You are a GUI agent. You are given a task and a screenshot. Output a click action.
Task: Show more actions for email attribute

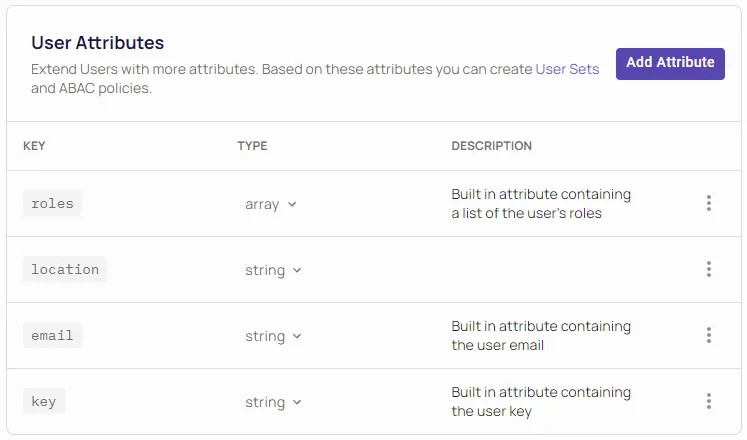708,336
